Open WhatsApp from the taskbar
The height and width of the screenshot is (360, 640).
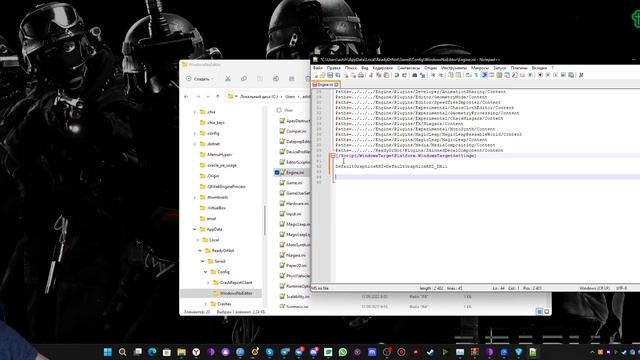(343, 352)
